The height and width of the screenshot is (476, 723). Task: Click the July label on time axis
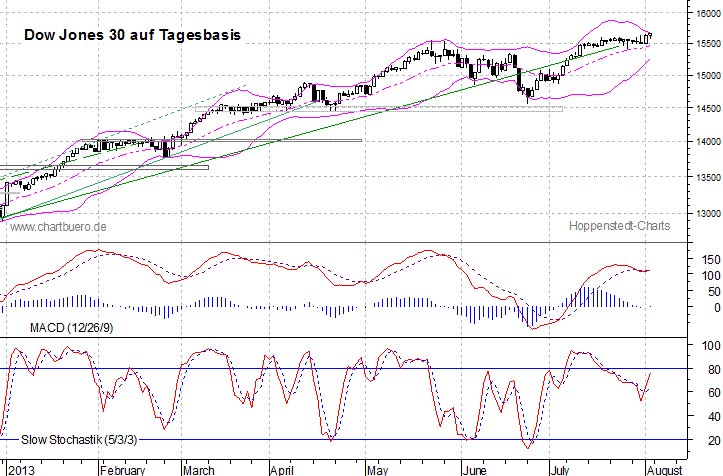tap(560, 470)
